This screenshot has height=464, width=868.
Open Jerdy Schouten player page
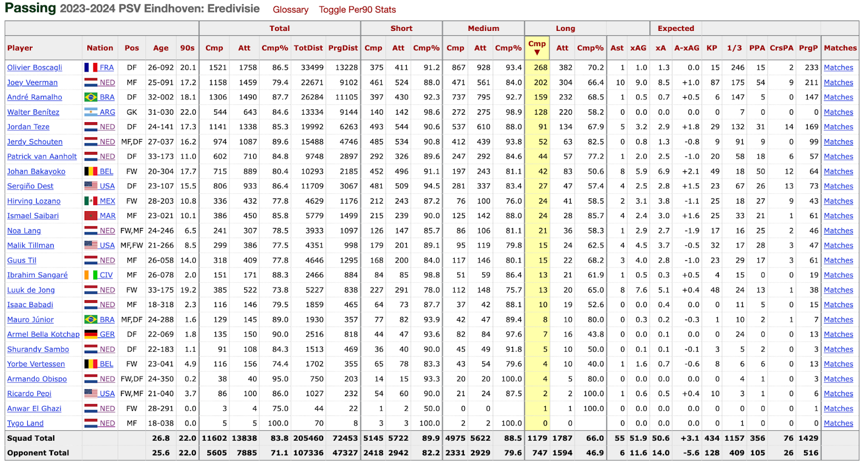[35, 142]
